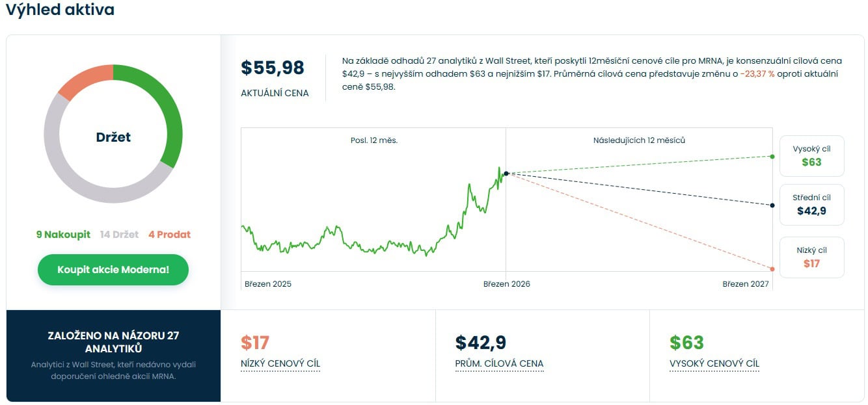This screenshot has height=405, width=868.
Task: Select the 9 Nakoupit legend label
Action: (63, 235)
